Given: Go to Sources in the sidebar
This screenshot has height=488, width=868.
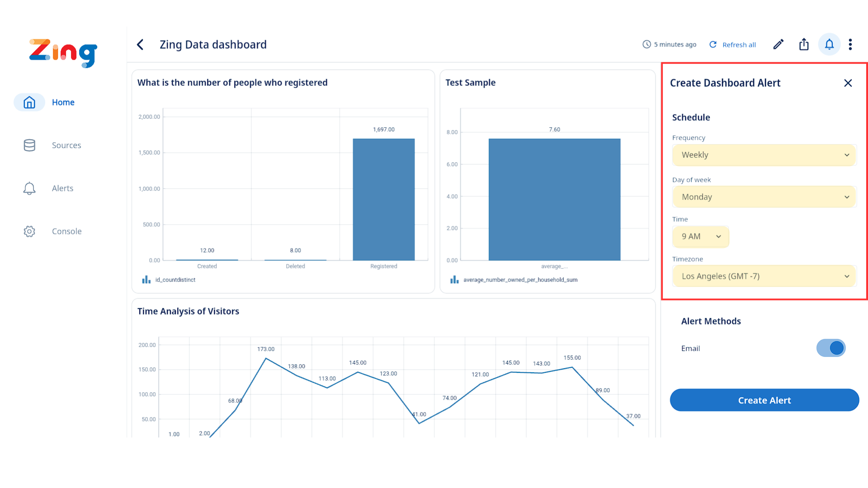Looking at the screenshot, I should pyautogui.click(x=66, y=145).
